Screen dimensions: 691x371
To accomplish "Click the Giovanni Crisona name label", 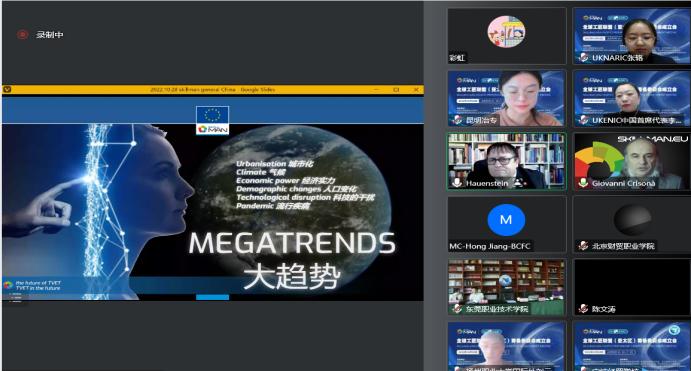I will (x=624, y=183).
